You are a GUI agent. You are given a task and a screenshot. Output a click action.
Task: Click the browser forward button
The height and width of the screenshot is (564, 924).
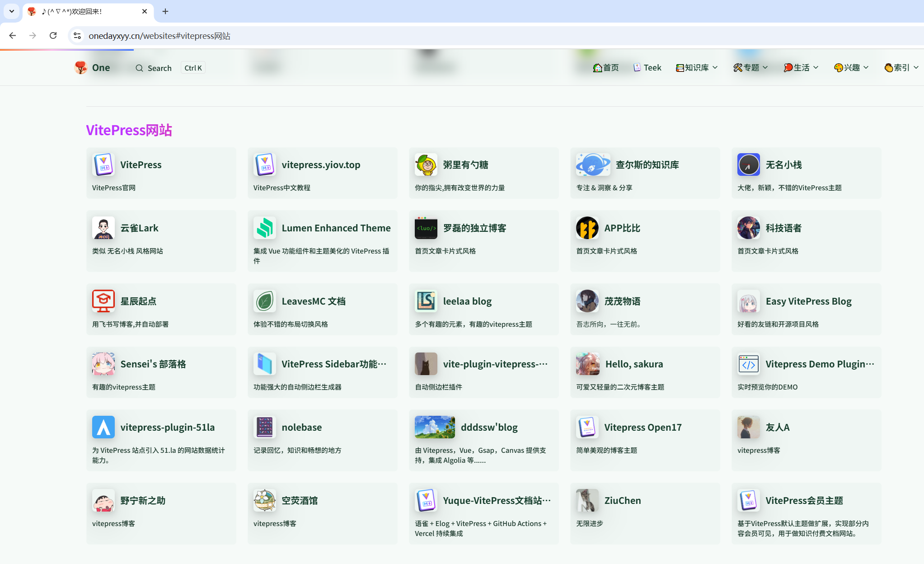coord(33,35)
